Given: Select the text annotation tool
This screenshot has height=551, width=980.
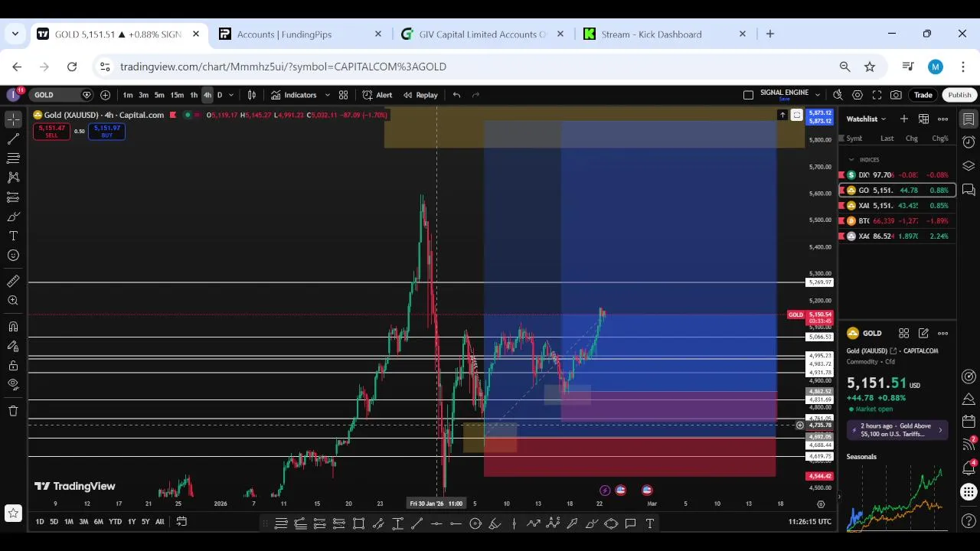Looking at the screenshot, I should click(13, 236).
